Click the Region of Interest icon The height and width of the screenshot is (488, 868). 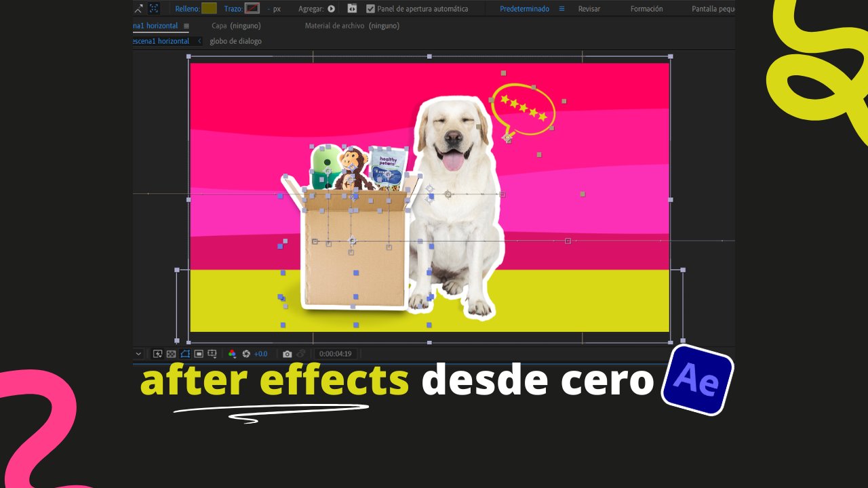tap(199, 354)
